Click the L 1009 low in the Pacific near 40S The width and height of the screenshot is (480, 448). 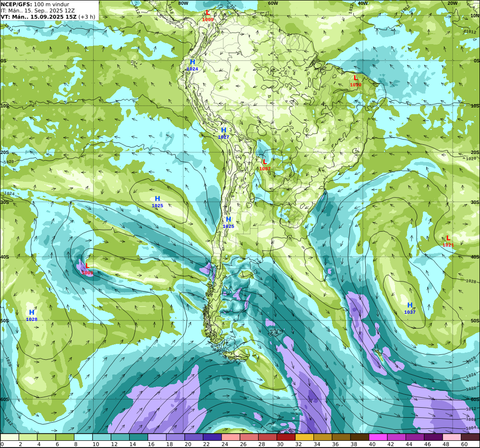pyautogui.click(x=87, y=269)
